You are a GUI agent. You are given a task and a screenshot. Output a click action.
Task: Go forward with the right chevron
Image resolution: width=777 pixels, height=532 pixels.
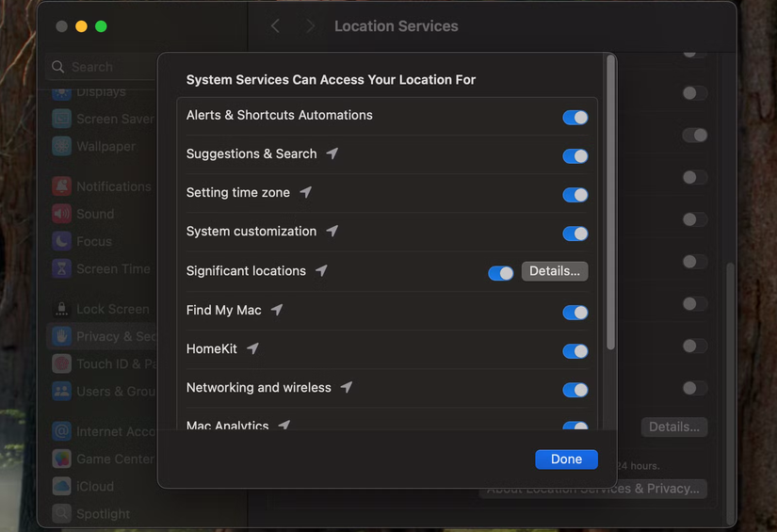(x=310, y=25)
